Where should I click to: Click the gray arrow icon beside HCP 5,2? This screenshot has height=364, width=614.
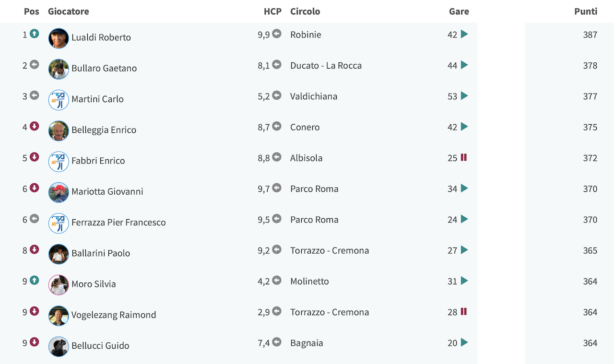tap(277, 95)
